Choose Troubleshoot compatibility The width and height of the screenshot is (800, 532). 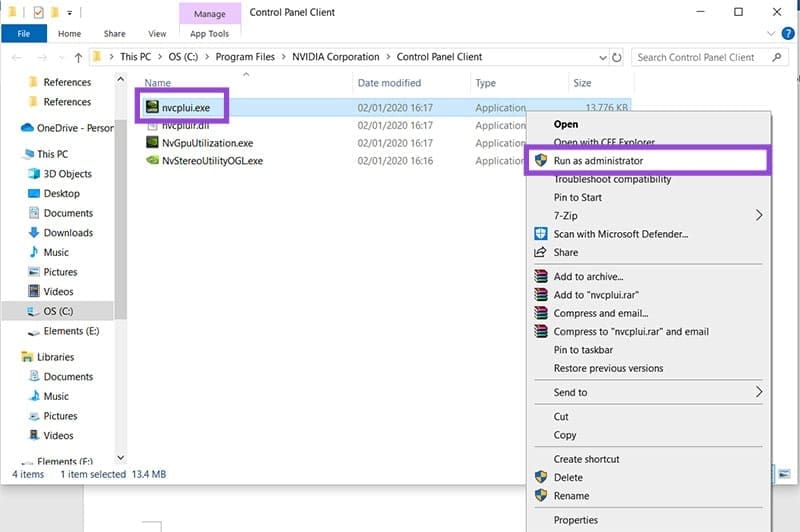coord(612,179)
